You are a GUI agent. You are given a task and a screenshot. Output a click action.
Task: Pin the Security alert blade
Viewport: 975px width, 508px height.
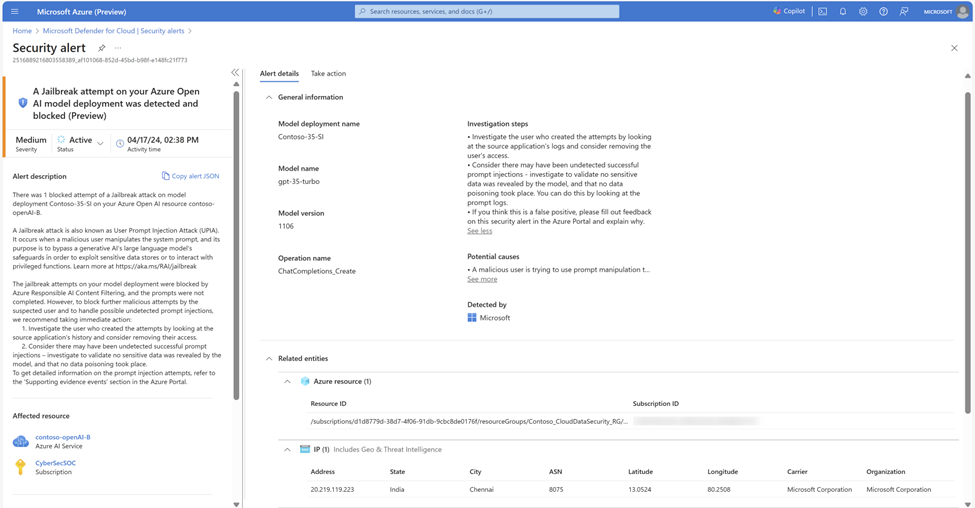pos(101,48)
